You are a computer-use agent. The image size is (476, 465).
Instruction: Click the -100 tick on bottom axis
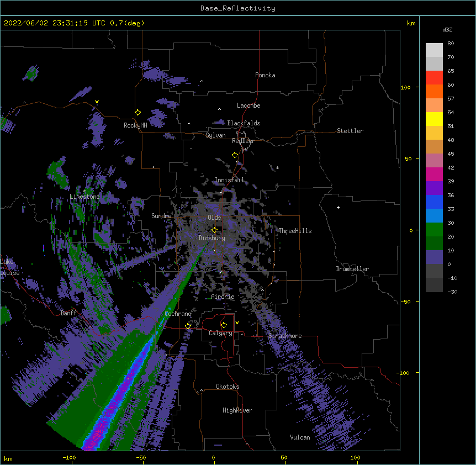[69, 457]
